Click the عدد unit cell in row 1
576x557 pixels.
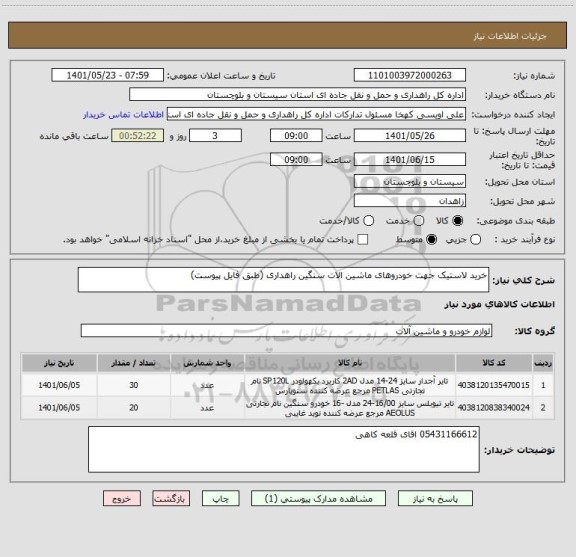(x=207, y=385)
